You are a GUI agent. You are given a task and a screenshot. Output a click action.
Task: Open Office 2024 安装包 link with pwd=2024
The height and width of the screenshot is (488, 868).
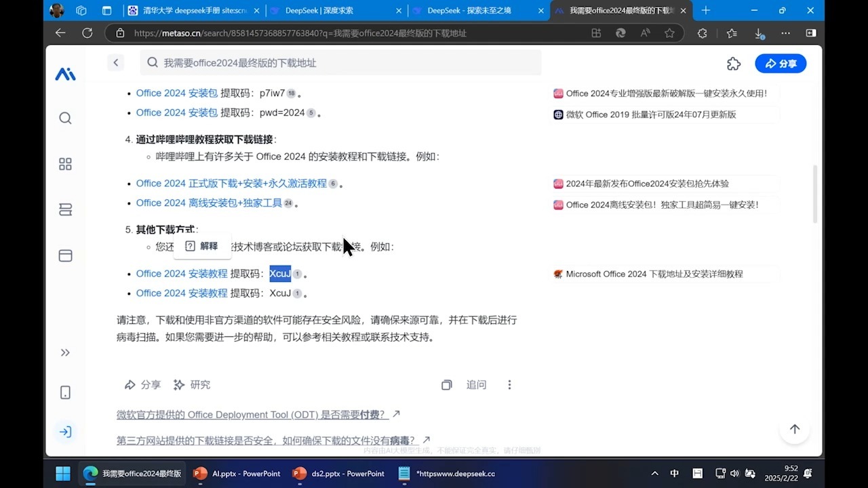click(x=177, y=113)
